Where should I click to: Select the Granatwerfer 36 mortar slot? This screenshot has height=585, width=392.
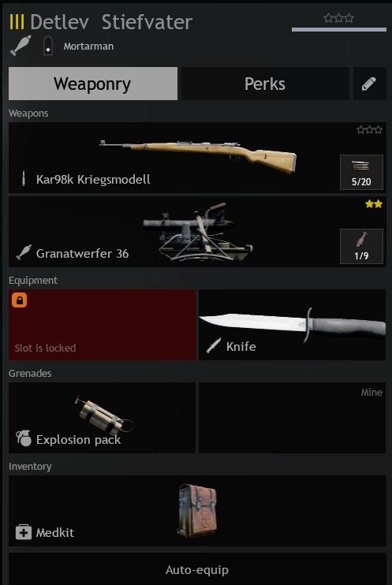[197, 232]
